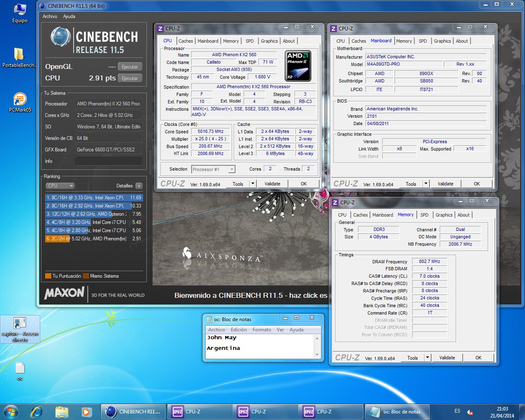This screenshot has height=420, width=525.
Task: Open the PCMark05 desktop shortcut
Action: coord(20,103)
